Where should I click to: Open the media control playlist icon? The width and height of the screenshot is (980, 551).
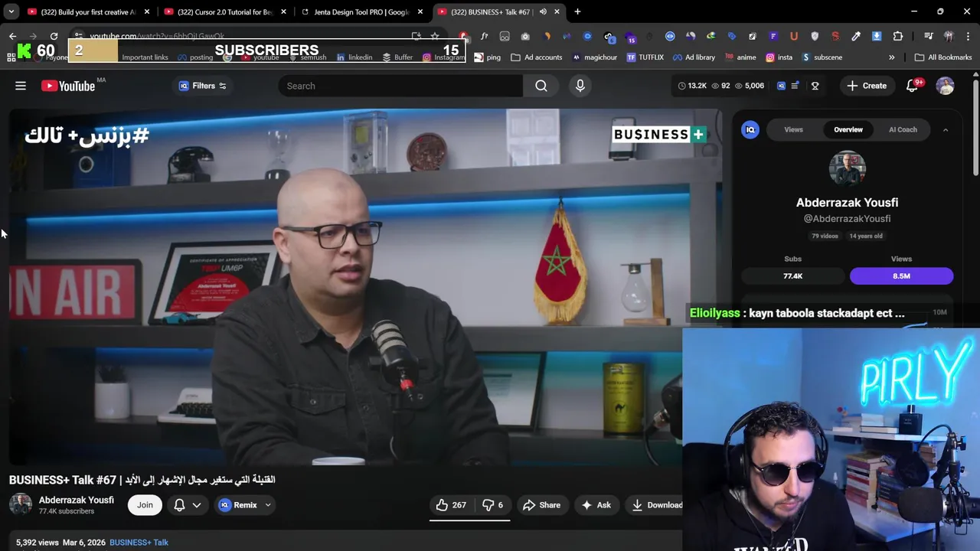(x=928, y=36)
